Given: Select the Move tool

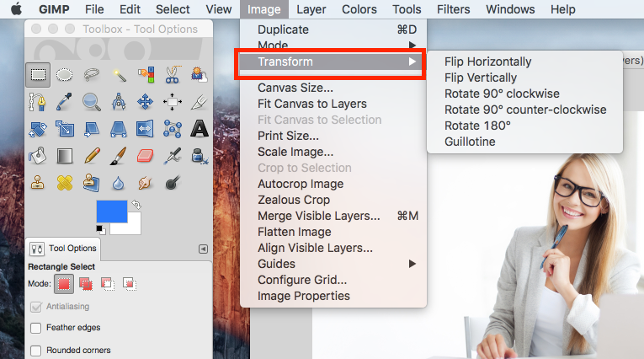Looking at the screenshot, I should (146, 102).
